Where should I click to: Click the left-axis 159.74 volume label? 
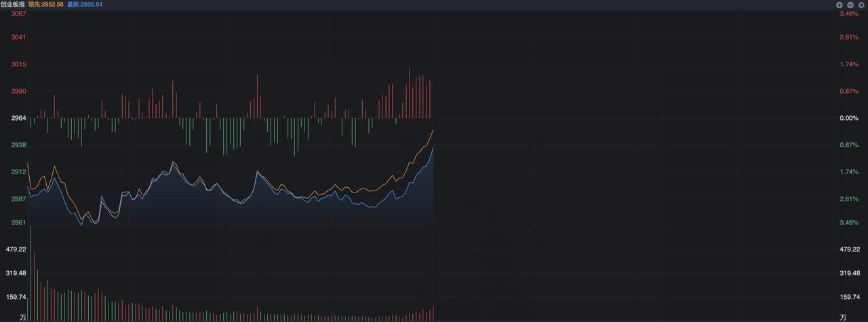pyautogui.click(x=16, y=297)
